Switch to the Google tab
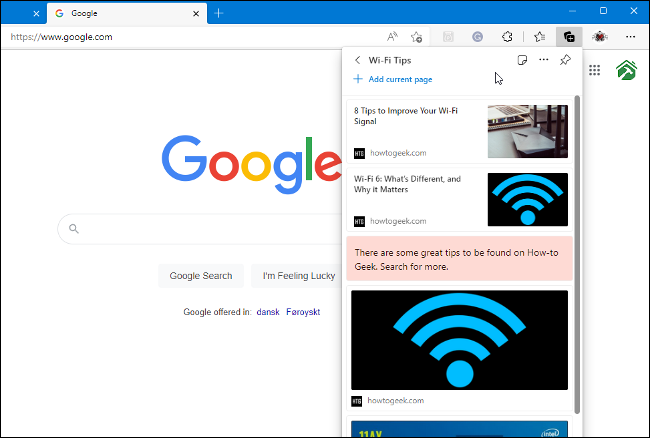650x438 pixels. (127, 13)
